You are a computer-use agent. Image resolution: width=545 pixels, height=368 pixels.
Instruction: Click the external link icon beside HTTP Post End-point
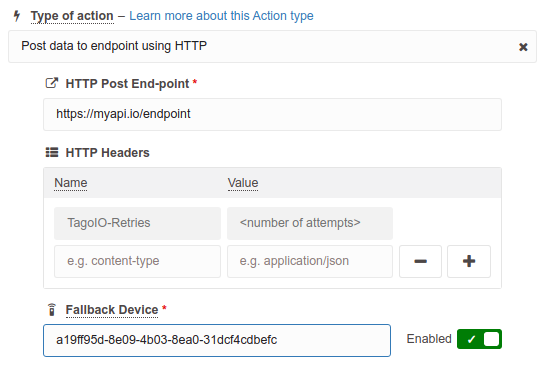point(52,83)
